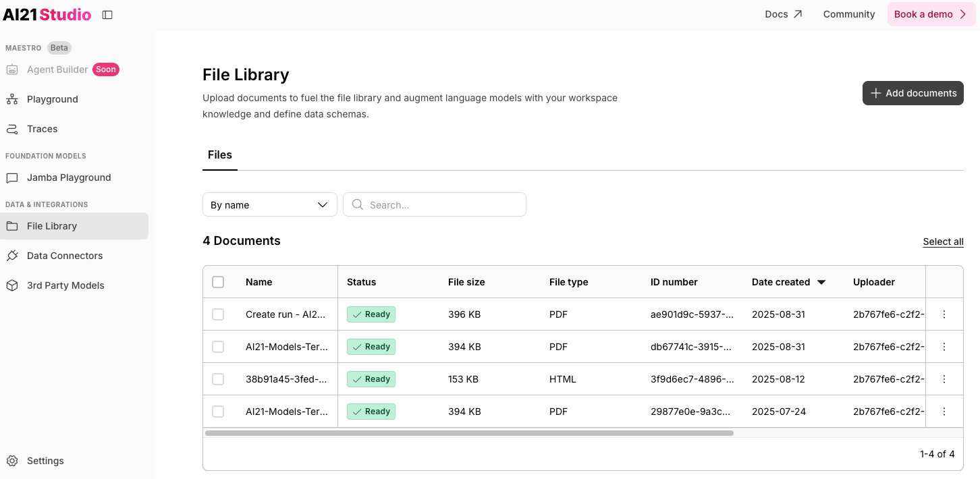Open the more options menu for the HTML file row
This screenshot has width=980, height=479.
click(x=944, y=379)
